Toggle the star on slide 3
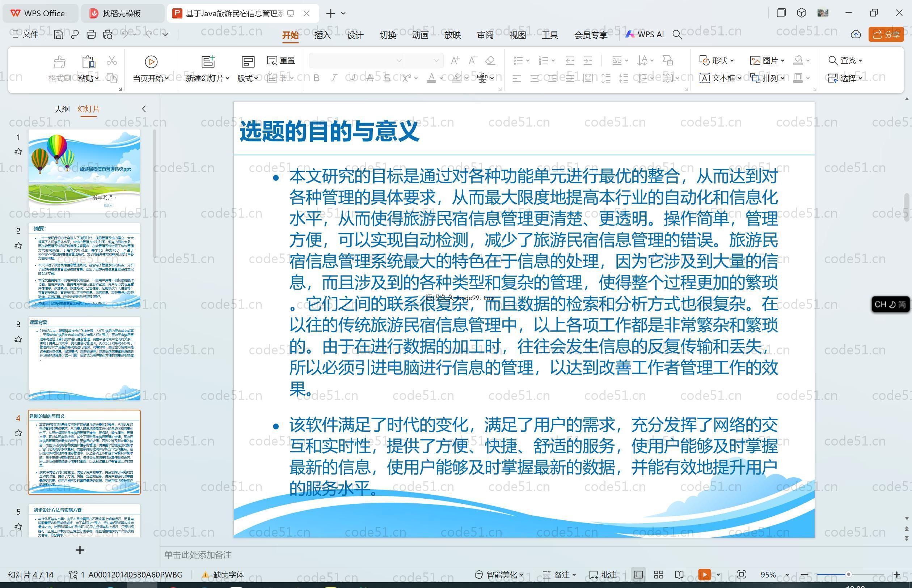 pyautogui.click(x=18, y=339)
